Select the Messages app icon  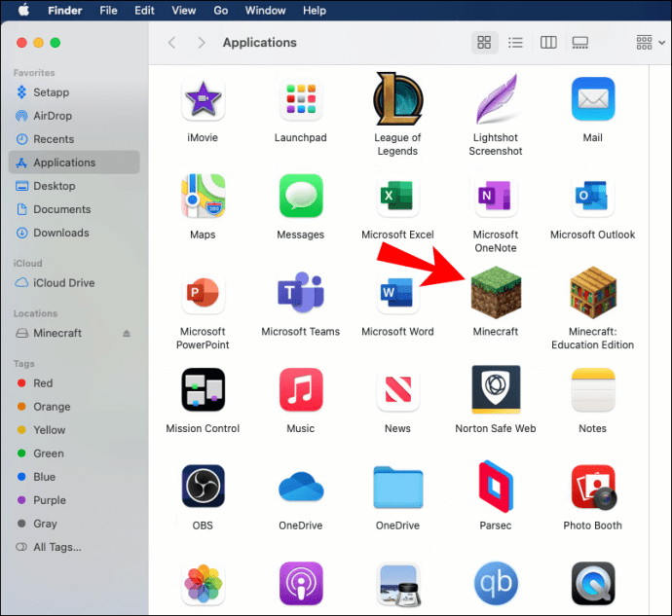tap(300, 196)
